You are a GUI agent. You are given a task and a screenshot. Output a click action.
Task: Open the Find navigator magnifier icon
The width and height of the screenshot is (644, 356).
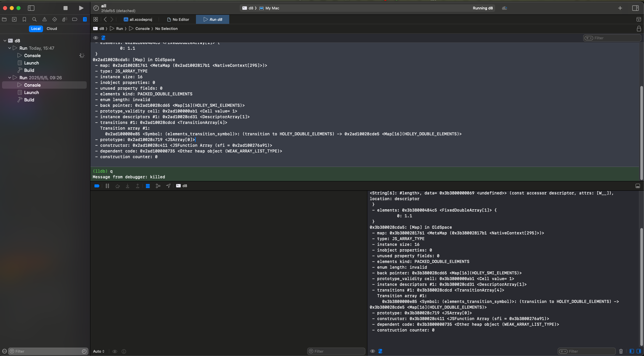point(34,19)
